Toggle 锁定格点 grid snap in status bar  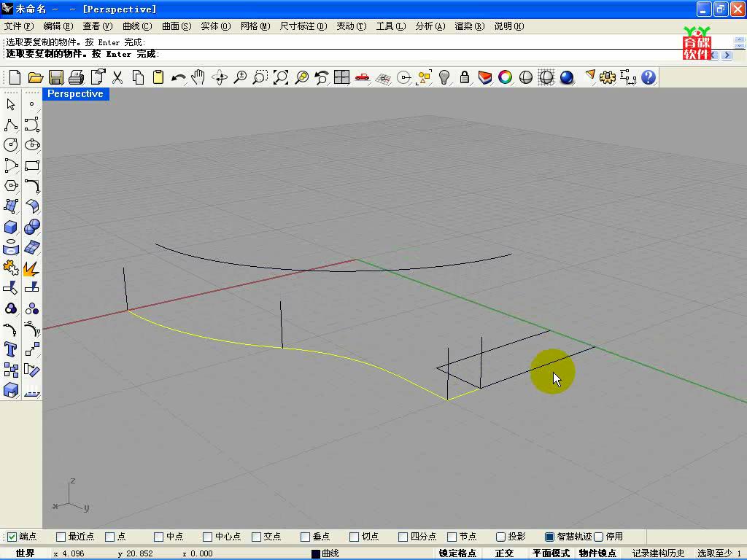[x=457, y=553]
